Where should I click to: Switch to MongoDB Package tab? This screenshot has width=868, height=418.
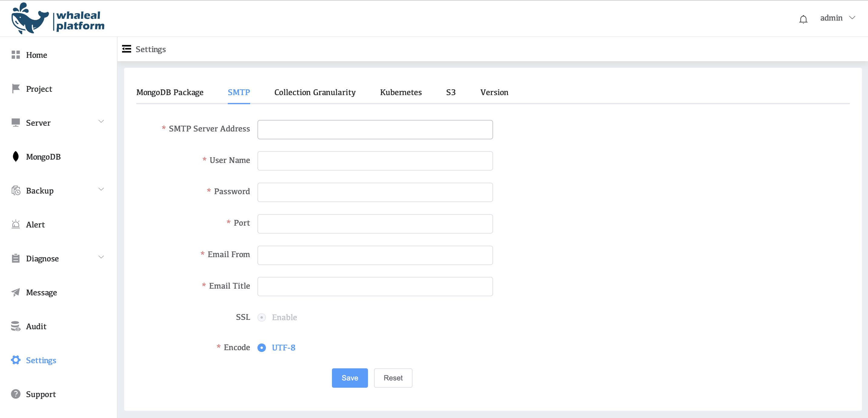pos(170,92)
